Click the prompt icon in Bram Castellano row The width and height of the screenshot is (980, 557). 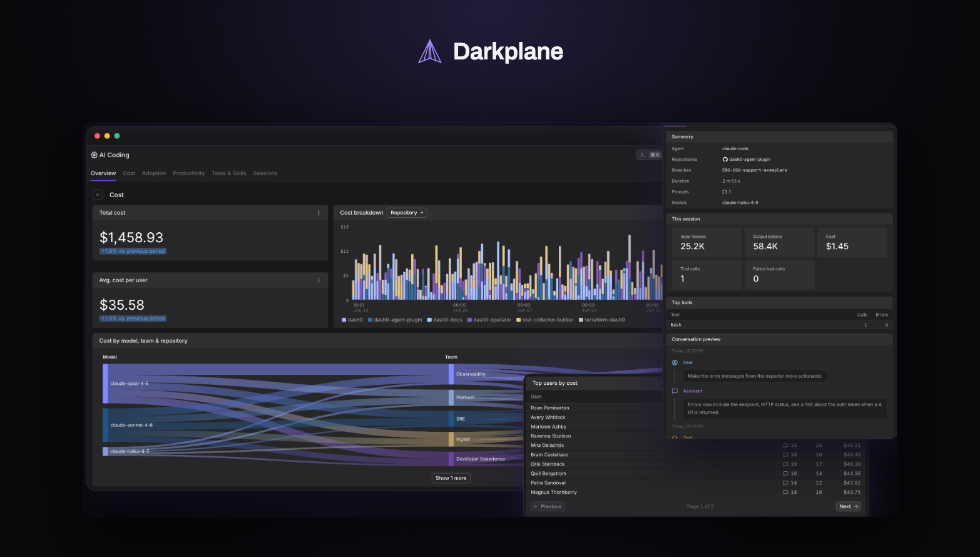pyautogui.click(x=785, y=455)
